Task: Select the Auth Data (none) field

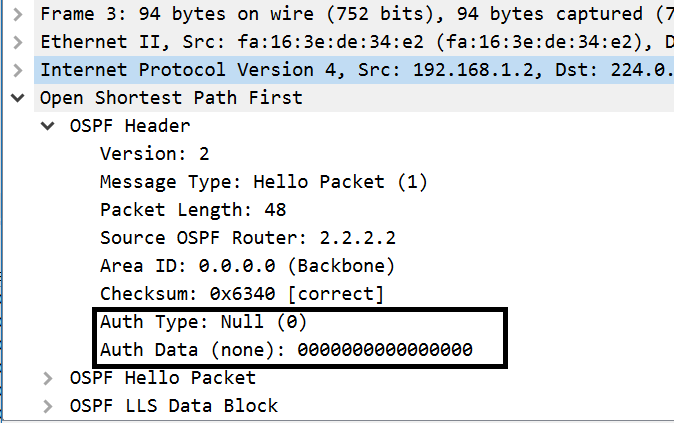Action: point(286,350)
